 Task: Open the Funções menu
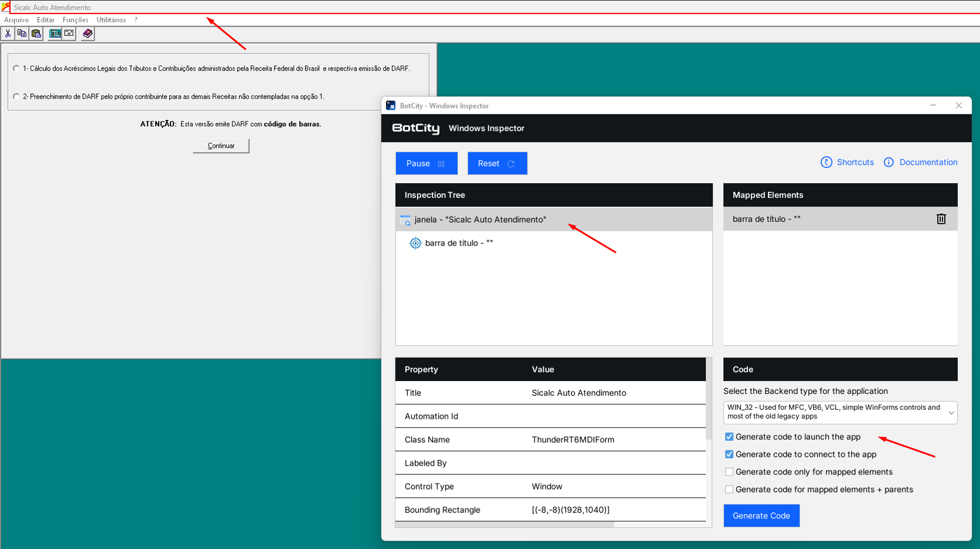75,20
